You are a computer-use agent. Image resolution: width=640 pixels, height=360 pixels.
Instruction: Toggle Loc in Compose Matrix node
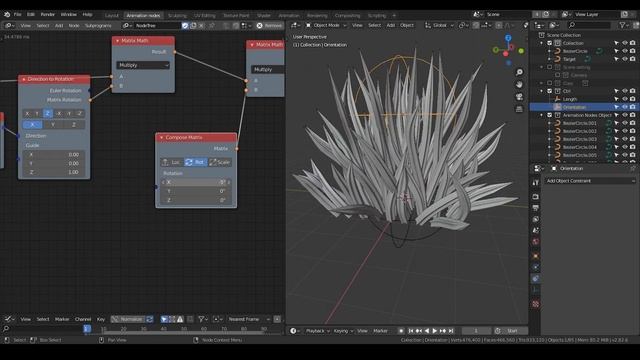172,162
